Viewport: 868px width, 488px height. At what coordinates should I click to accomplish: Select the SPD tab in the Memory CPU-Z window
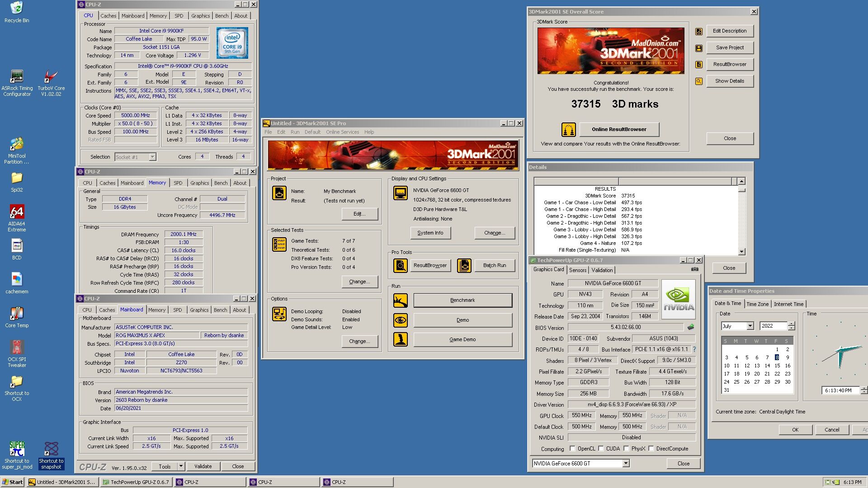pyautogui.click(x=178, y=183)
